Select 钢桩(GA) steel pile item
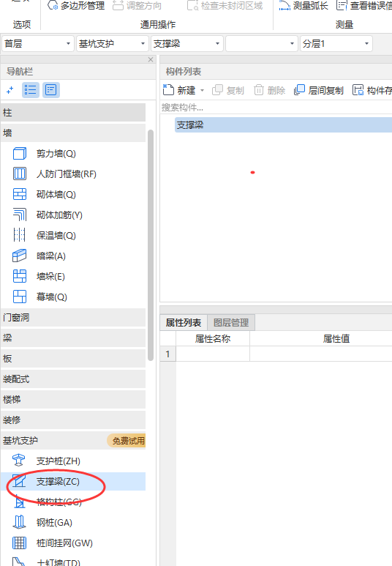Screen dimensions: 392x566 pyautogui.click(x=54, y=523)
